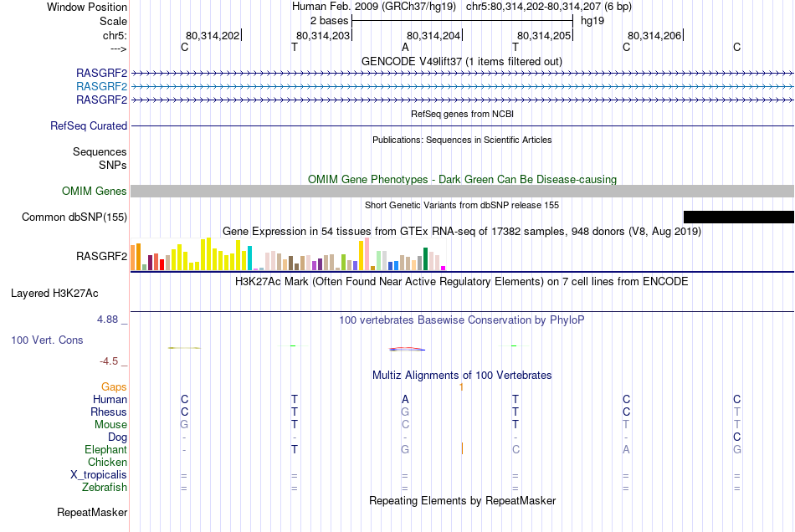Select position label 80,314,206
The image size is (795, 532).
pos(654,35)
